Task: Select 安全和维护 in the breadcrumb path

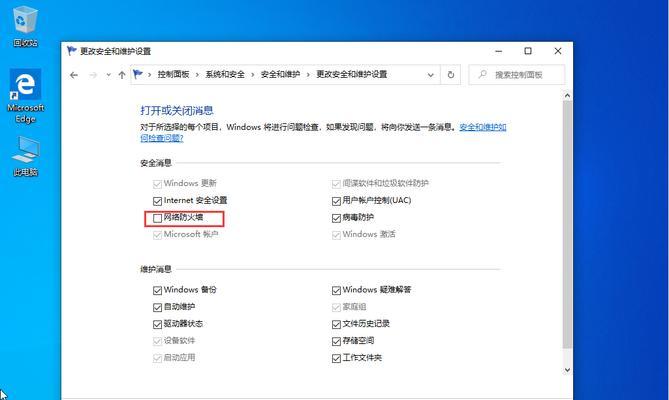Action: coord(280,74)
